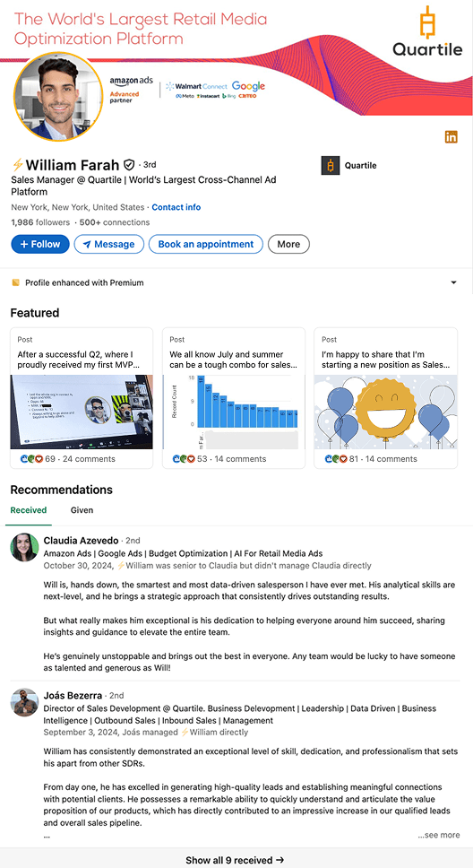Select the William Farah name heading
473x868 pixels.
tap(72, 164)
